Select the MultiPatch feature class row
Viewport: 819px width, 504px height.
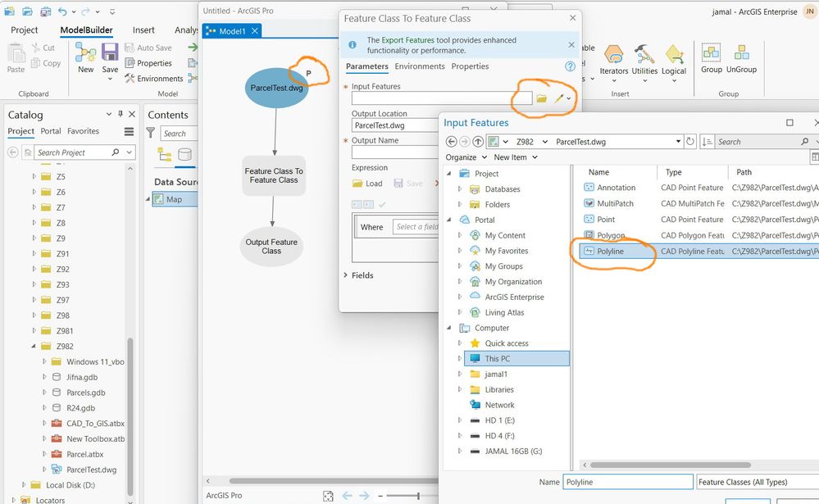point(700,204)
